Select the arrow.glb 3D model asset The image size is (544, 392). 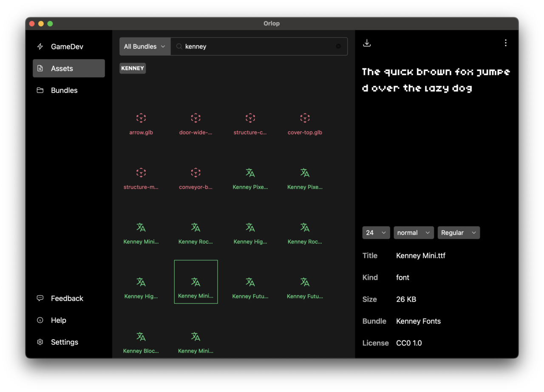(x=141, y=123)
